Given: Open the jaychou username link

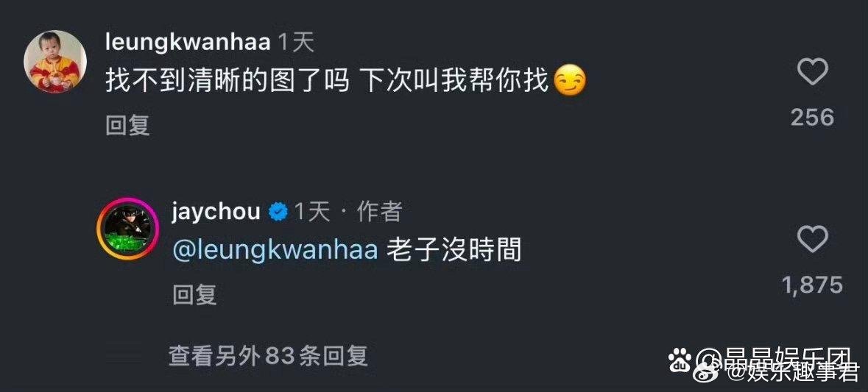Looking at the screenshot, I should (x=216, y=210).
